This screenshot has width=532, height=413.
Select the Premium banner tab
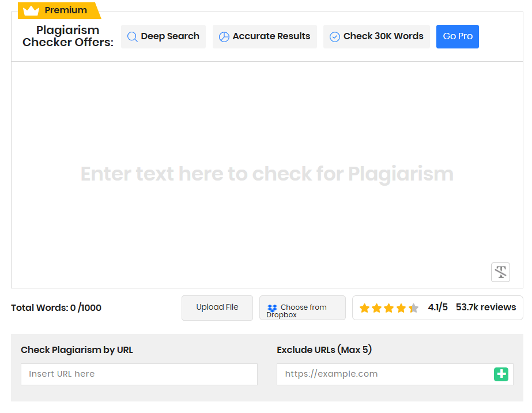pos(59,10)
